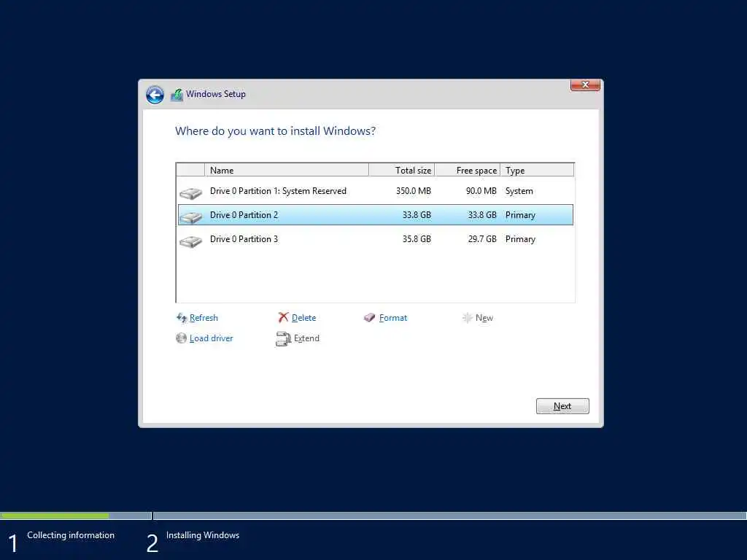This screenshot has height=560, width=747.
Task: Sort by the Free space column header
Action: 468,170
